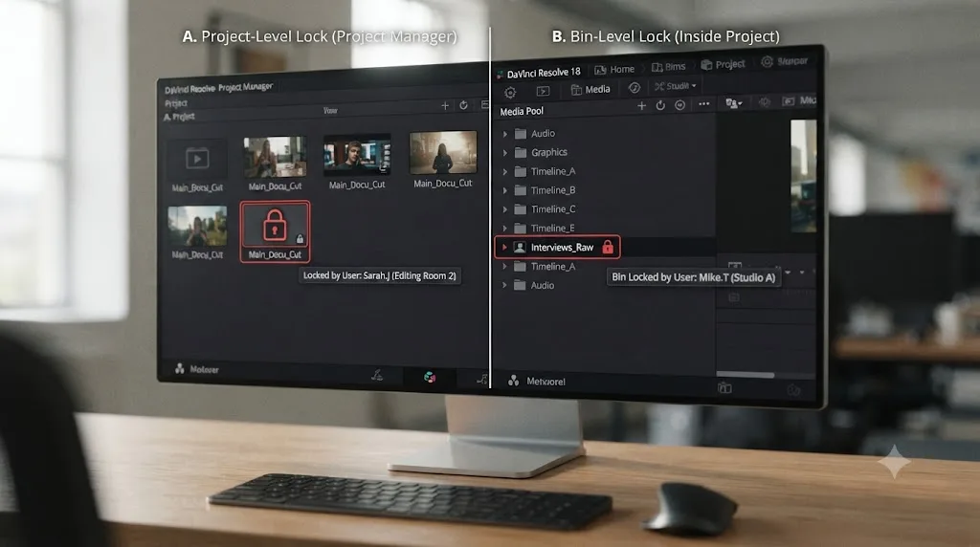Select the empty project thumbnail with play placeholder

point(197,159)
